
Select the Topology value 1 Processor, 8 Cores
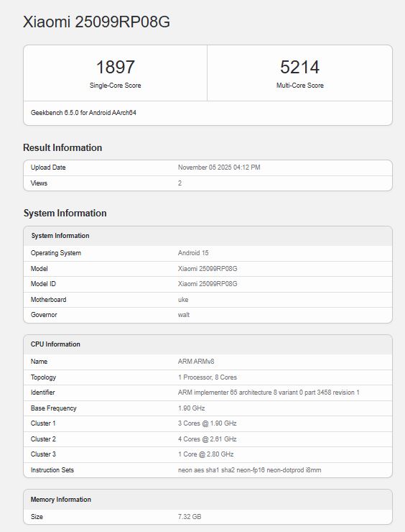tap(208, 377)
